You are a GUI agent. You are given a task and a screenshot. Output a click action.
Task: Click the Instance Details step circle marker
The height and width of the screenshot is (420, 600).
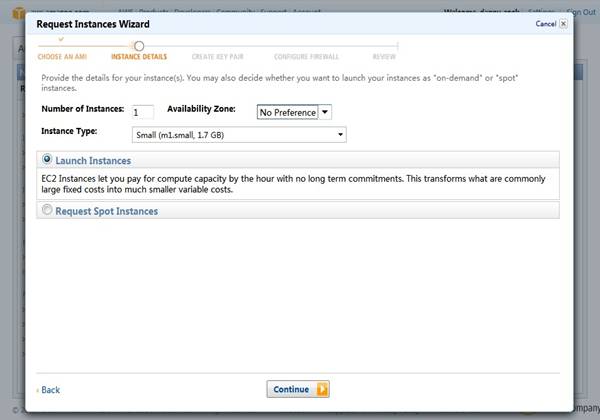139,45
